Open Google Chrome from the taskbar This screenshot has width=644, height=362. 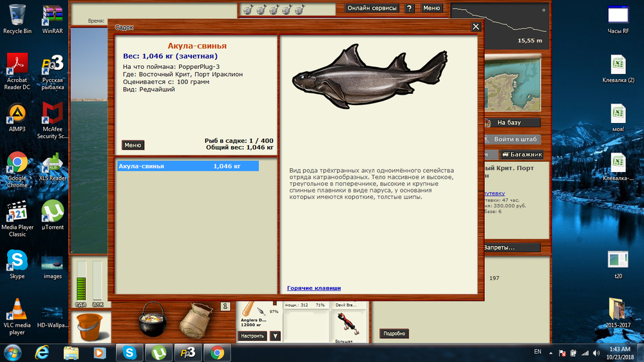tap(217, 352)
